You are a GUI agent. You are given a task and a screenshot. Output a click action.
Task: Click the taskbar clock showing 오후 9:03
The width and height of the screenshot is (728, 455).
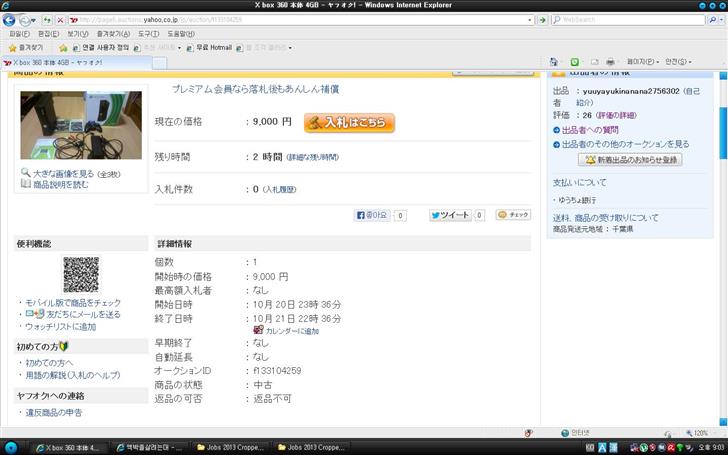(x=709, y=448)
